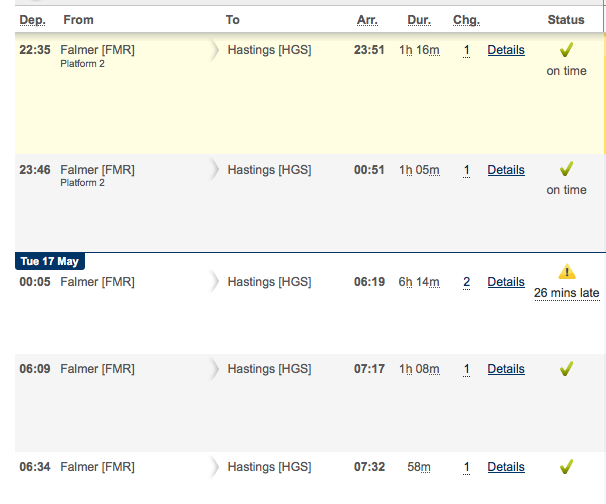Click the 1 change link for 22:35 train
The height and width of the screenshot is (504, 606).
(x=466, y=50)
